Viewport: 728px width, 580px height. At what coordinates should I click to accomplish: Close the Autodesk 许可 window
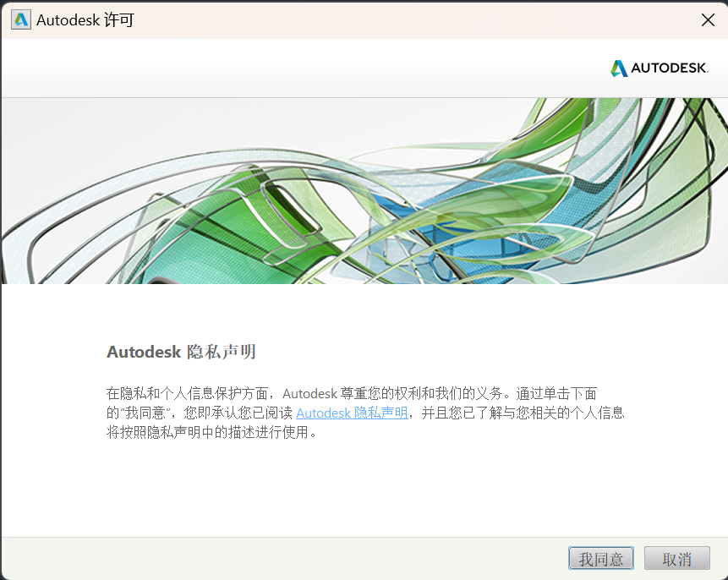coord(708,19)
